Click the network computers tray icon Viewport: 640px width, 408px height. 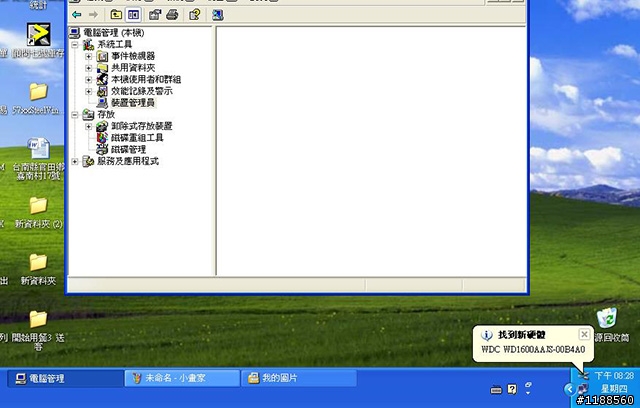click(583, 389)
